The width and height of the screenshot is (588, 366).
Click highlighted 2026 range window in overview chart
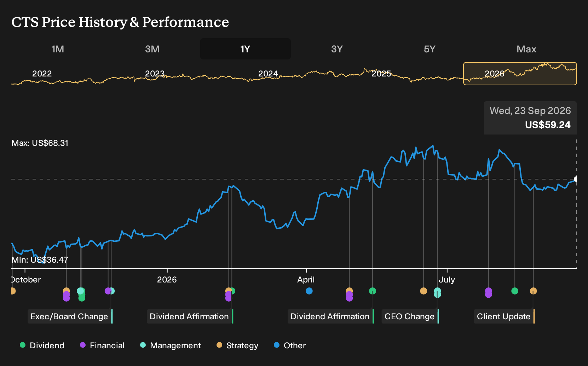(x=520, y=74)
